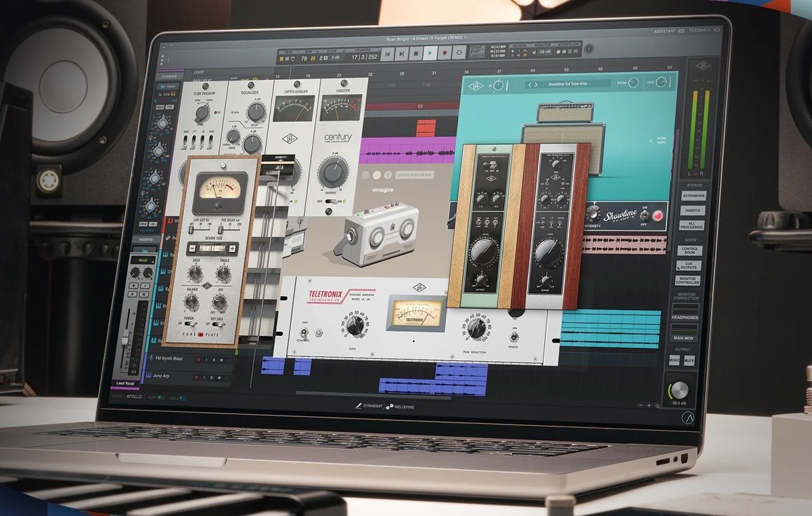Open the READ automation mode dropdown

[x=143, y=261]
